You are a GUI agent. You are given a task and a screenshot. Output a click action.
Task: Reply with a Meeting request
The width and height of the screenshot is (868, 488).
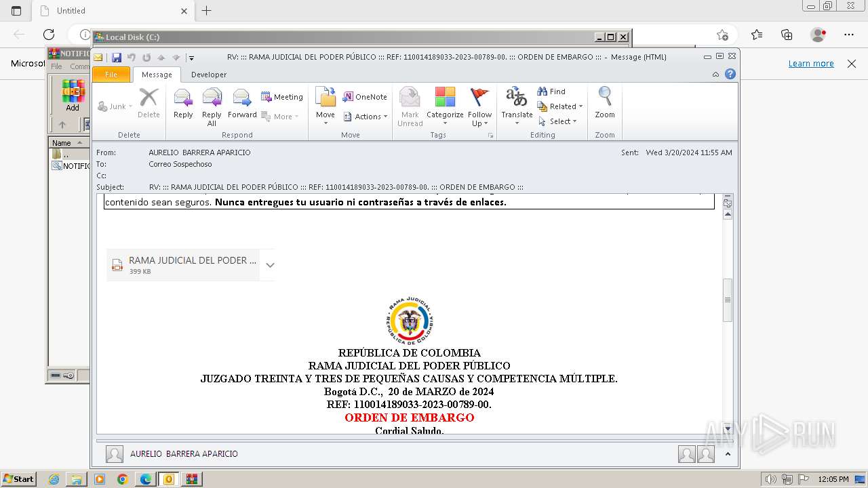point(282,97)
